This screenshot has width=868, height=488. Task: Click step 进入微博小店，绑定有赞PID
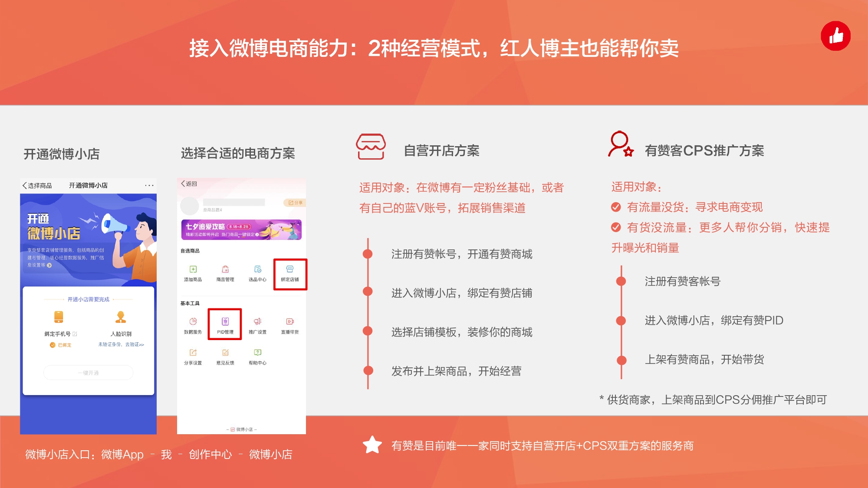(714, 321)
